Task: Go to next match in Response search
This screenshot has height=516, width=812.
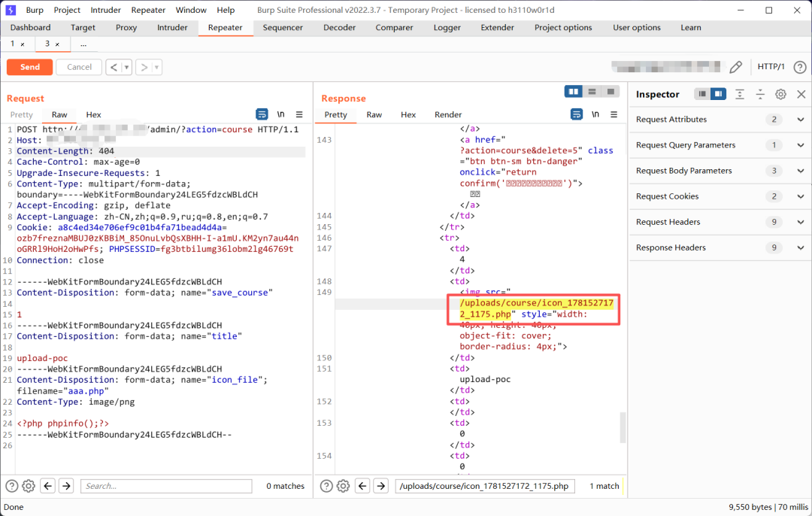Action: click(380, 486)
